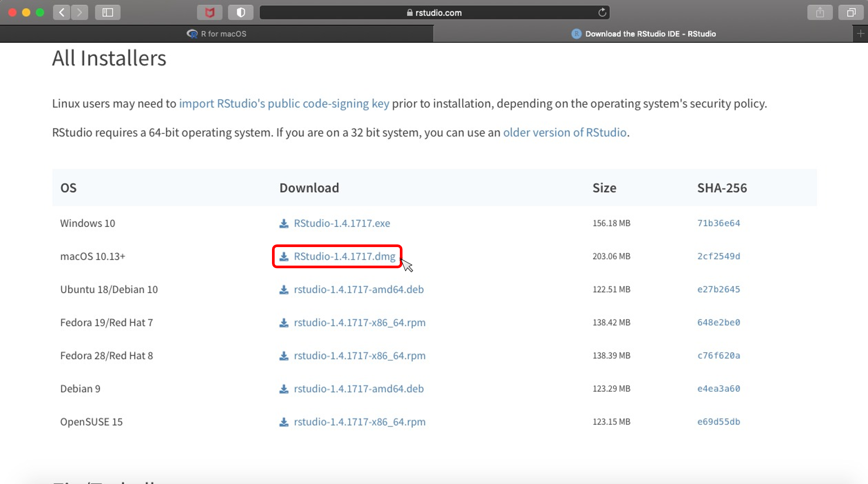Click the OS column header
This screenshot has width=868, height=484.
click(68, 188)
